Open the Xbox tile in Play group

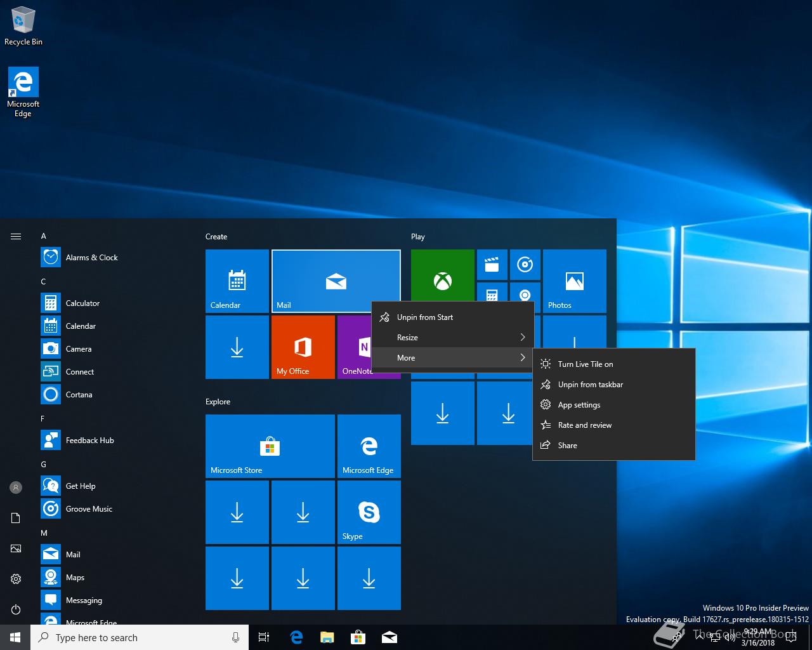[x=443, y=275]
